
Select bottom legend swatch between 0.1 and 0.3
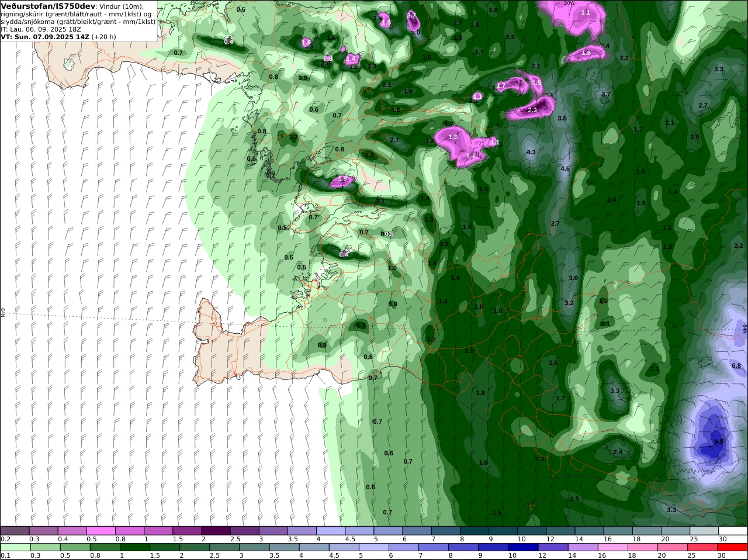point(15,547)
